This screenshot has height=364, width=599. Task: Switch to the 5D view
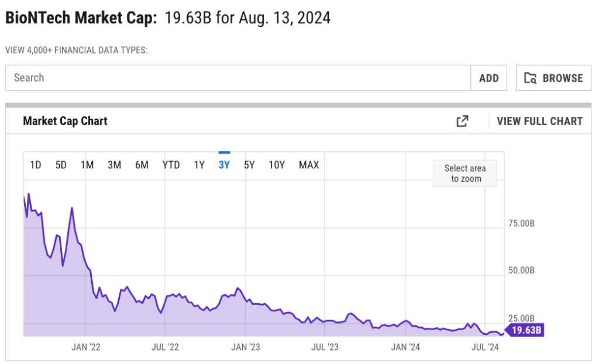click(x=61, y=165)
